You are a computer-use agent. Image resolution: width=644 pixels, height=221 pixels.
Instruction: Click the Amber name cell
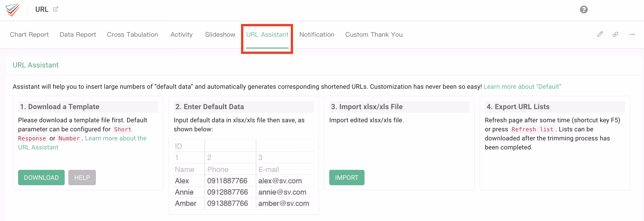click(189, 203)
